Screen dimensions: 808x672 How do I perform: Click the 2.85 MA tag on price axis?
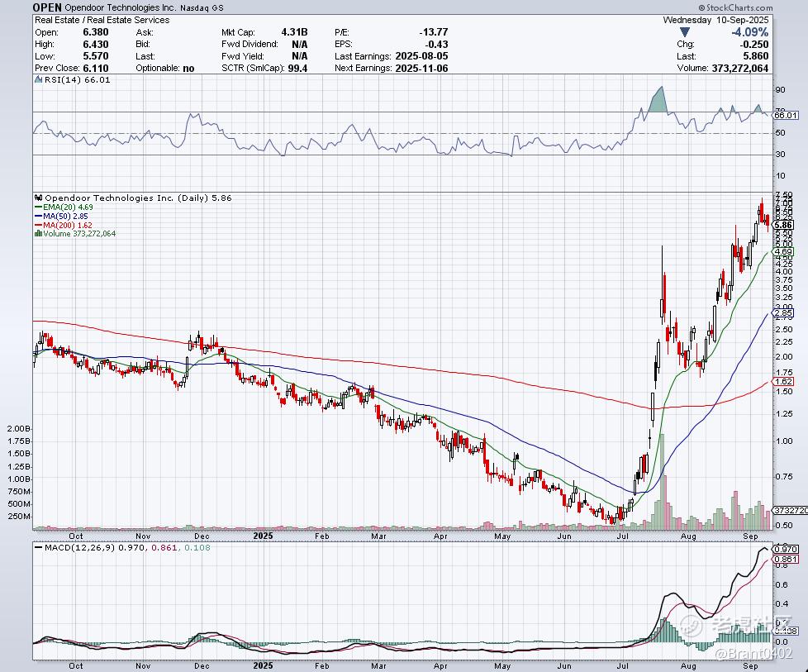[x=784, y=313]
